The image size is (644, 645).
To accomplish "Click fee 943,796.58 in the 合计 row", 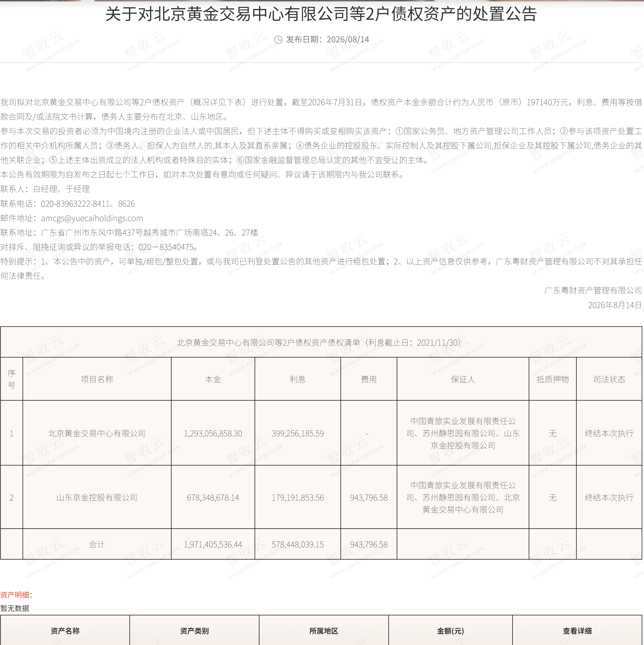I will [369, 545].
